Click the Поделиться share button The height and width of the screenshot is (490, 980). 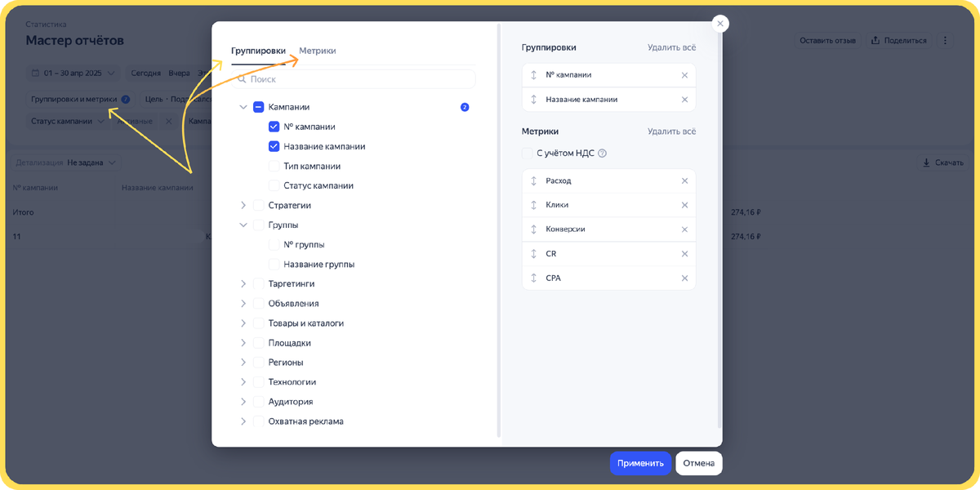898,40
